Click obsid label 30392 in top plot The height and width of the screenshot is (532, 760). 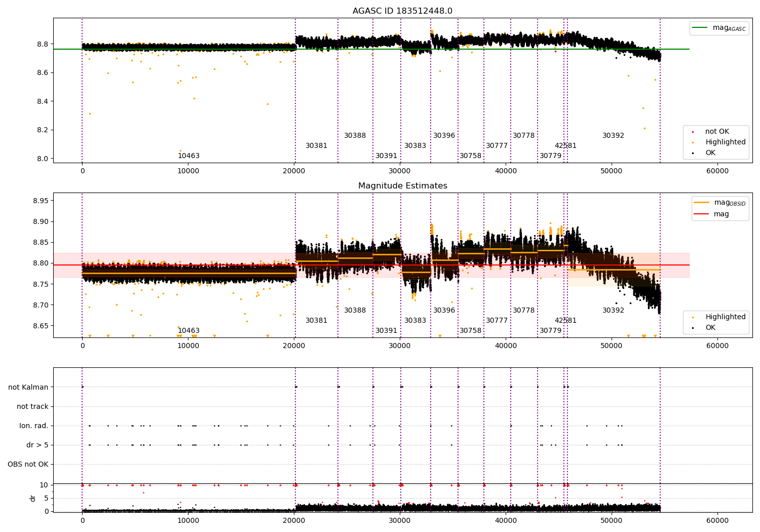(613, 136)
